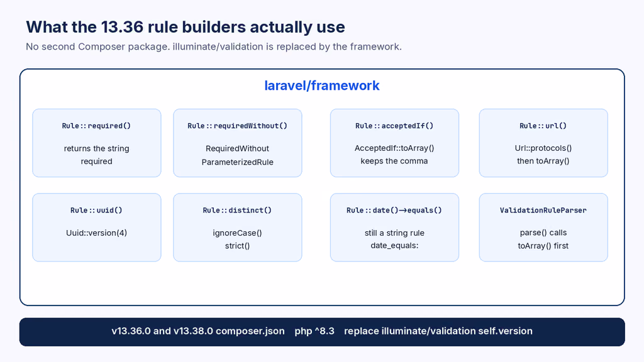
Task: Select the 'Rule::required()' card
Action: point(96,143)
